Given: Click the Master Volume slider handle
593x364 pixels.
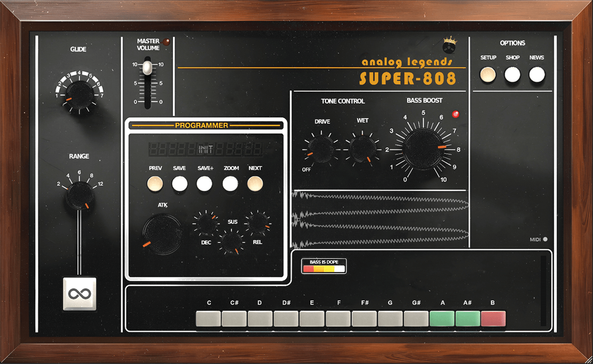Looking at the screenshot, I should pos(148,67).
